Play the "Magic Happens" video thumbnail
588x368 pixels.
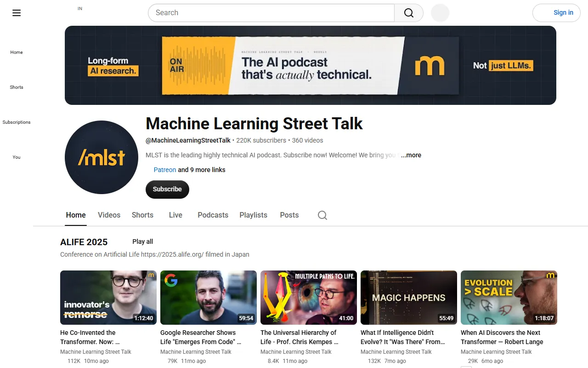click(409, 298)
